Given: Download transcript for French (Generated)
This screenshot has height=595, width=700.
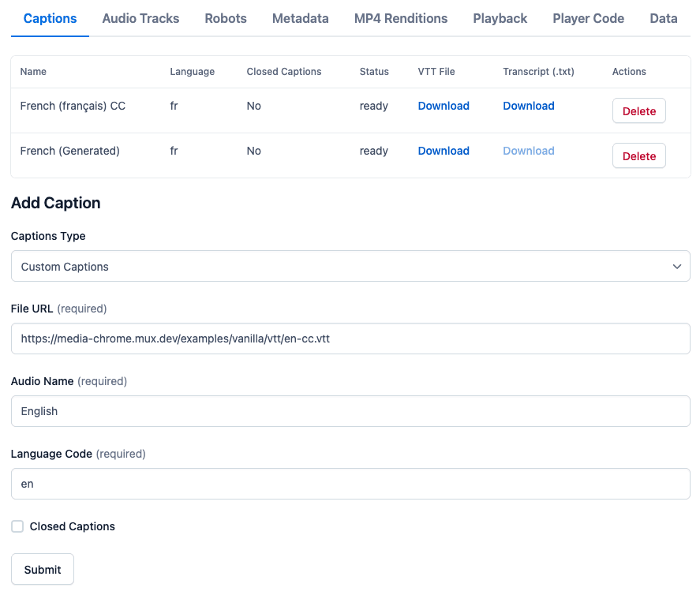Looking at the screenshot, I should click(x=529, y=151).
